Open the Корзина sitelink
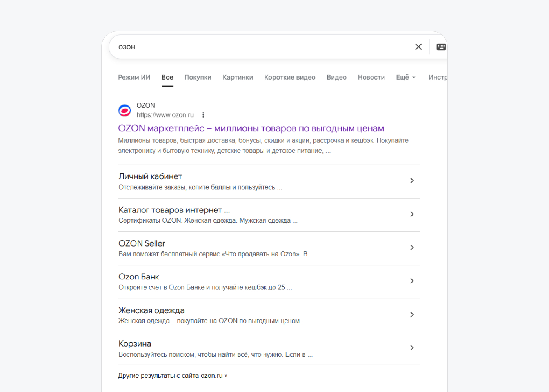The height and width of the screenshot is (392, 549). (135, 344)
